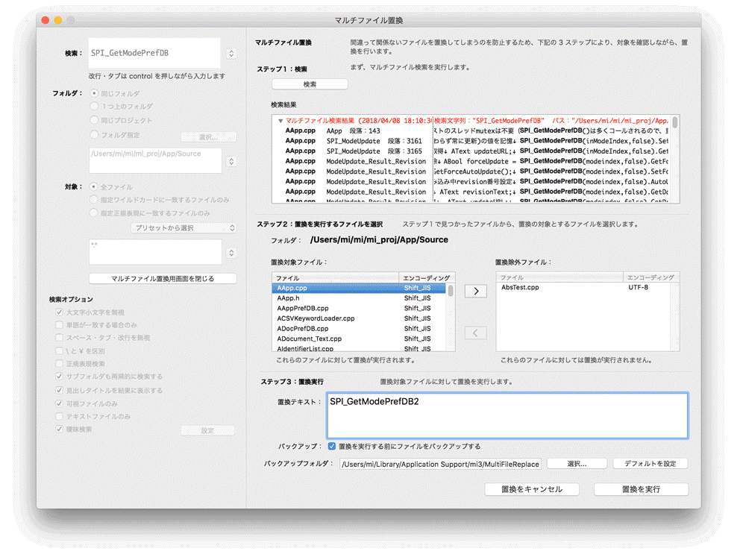Enable スペース・タブ・改行を無視 checkbox
Image resolution: width=746 pixels, height=560 pixels.
pyautogui.click(x=60, y=338)
